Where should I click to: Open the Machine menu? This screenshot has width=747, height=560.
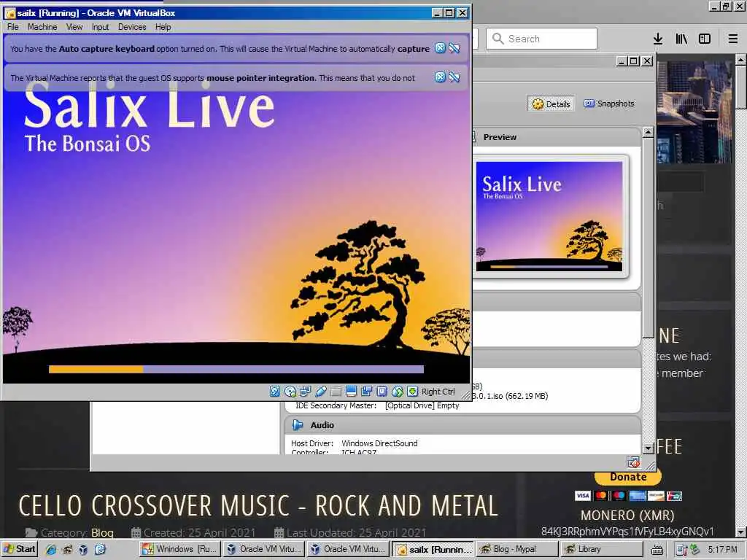(42, 27)
